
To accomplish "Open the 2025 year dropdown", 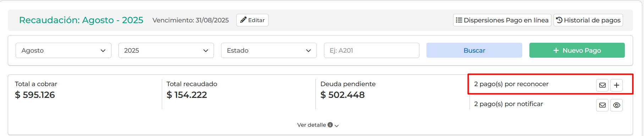I will (x=166, y=51).
